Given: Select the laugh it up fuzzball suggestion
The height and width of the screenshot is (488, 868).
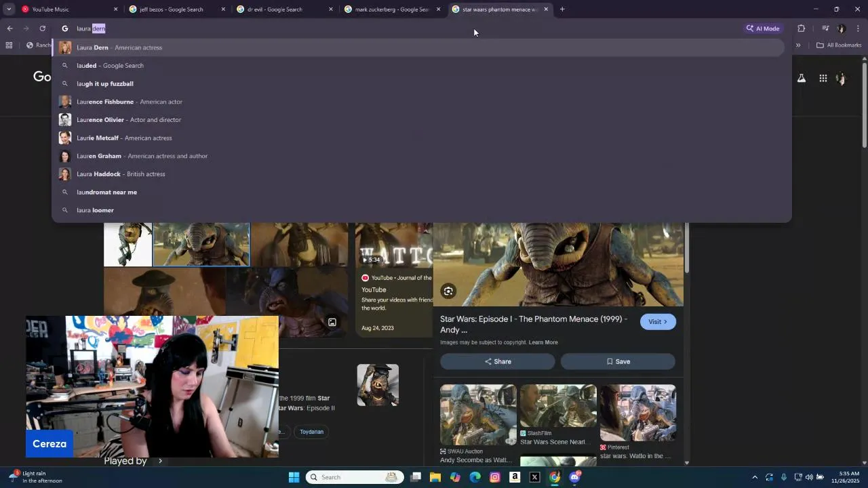Looking at the screenshot, I should click(x=418, y=83).
